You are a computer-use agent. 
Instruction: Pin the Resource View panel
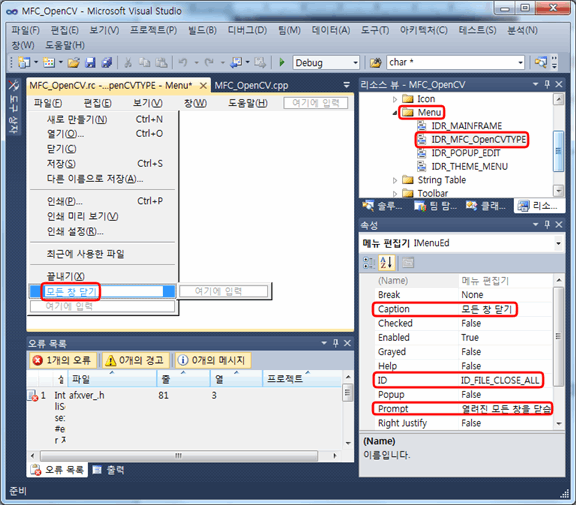point(547,84)
